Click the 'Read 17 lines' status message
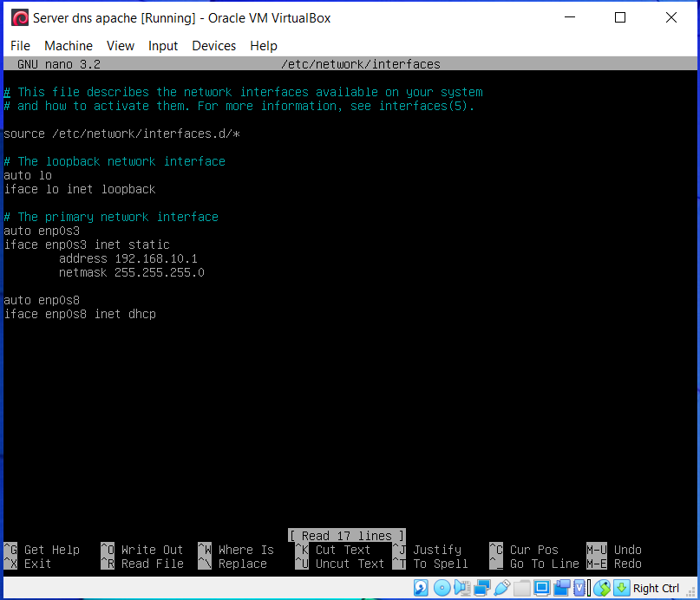The image size is (700, 600). coord(346,535)
